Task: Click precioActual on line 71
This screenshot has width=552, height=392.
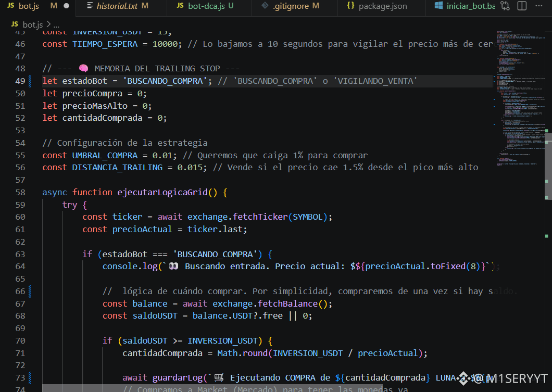Action: 387,353
